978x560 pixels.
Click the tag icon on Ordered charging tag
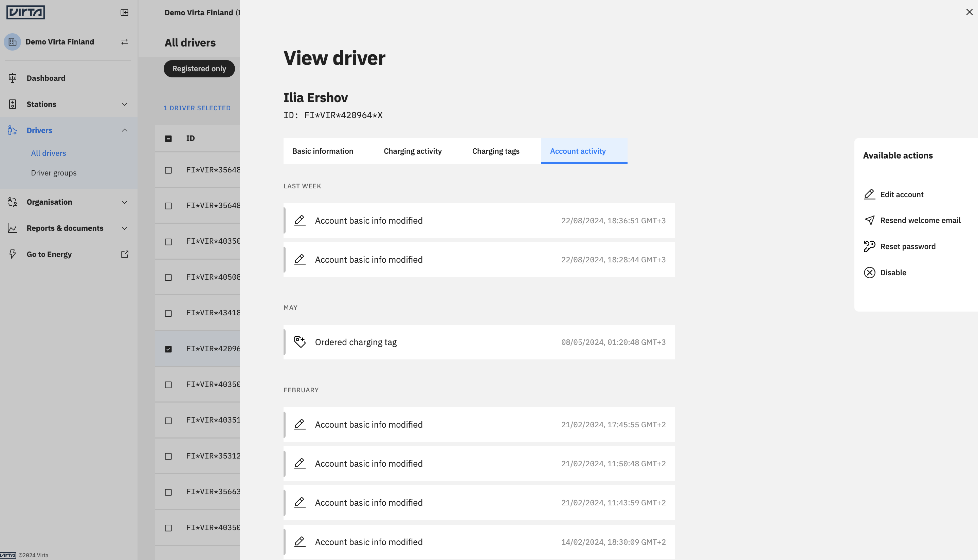point(300,342)
